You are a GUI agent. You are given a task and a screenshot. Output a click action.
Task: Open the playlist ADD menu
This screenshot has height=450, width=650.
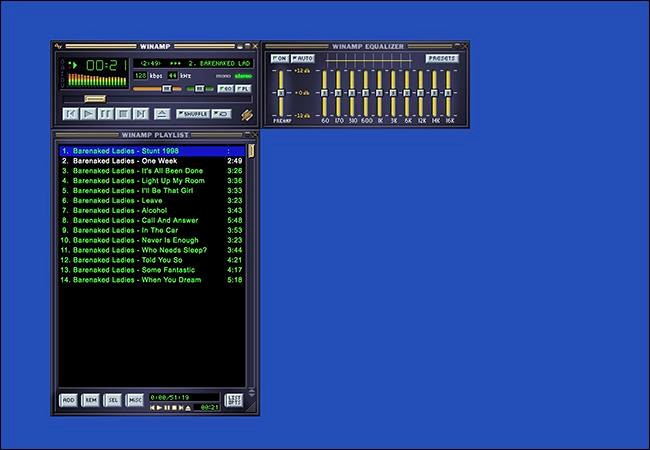click(x=68, y=400)
